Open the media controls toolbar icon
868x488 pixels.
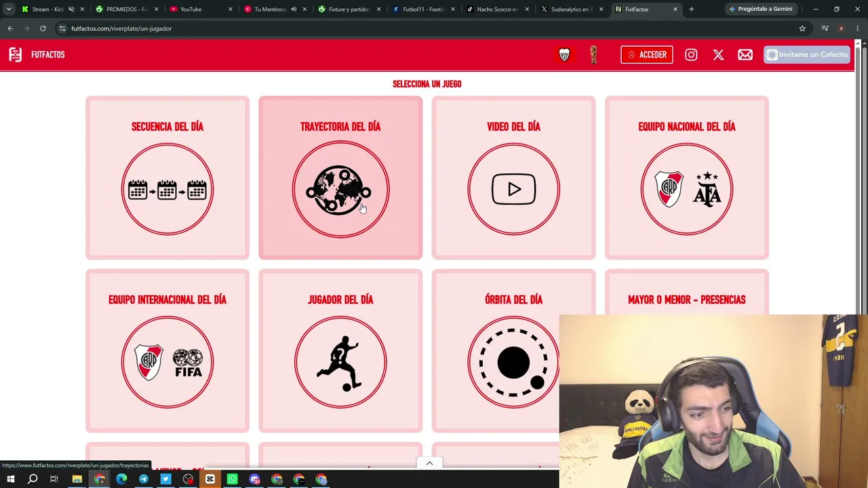825,28
